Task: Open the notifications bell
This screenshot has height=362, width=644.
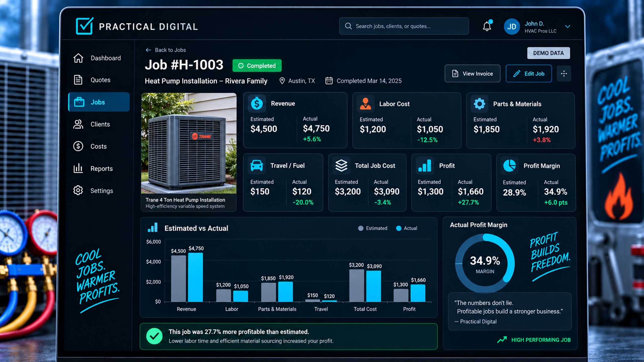Action: tap(487, 26)
